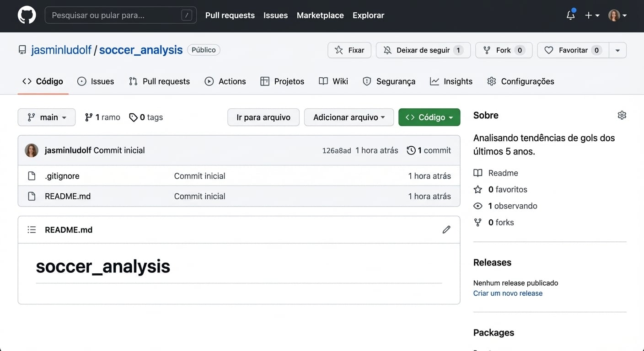Open the '0 forks' link in Sobre
The width and height of the screenshot is (644, 351).
point(494,223)
